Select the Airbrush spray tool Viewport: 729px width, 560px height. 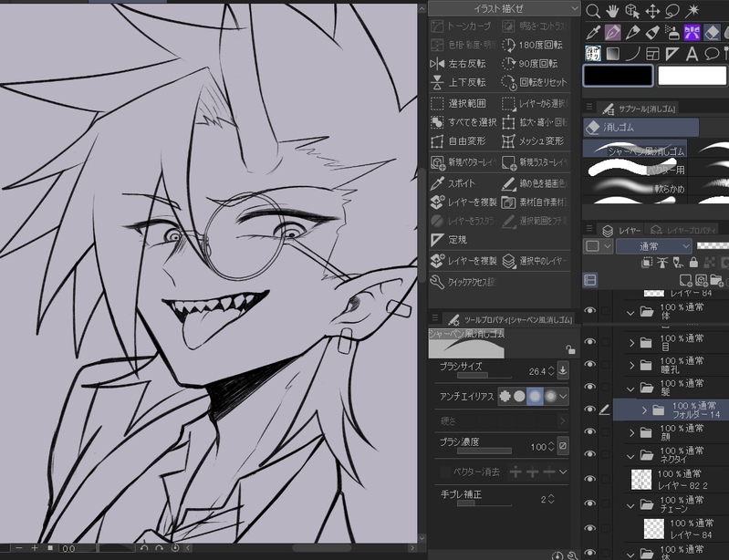click(x=672, y=33)
